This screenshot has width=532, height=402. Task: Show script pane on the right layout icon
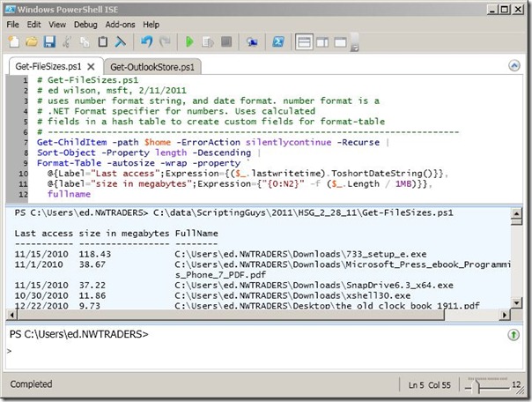[322, 42]
